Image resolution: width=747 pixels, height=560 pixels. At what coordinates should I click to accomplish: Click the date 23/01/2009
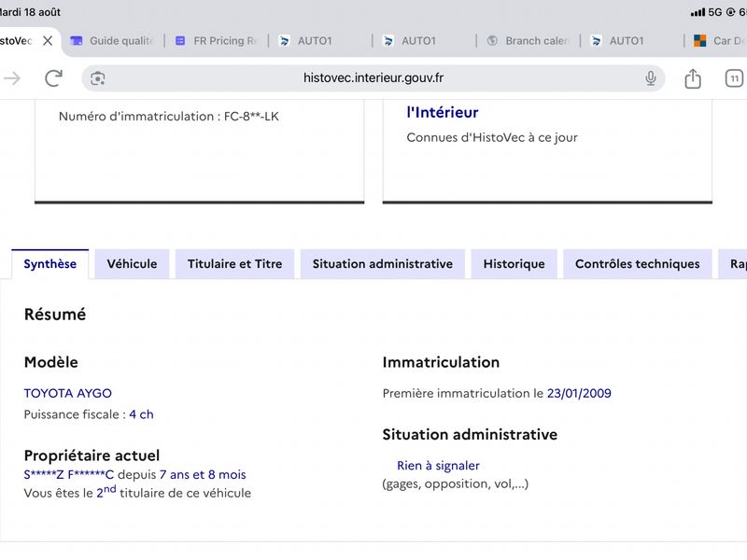(x=579, y=393)
